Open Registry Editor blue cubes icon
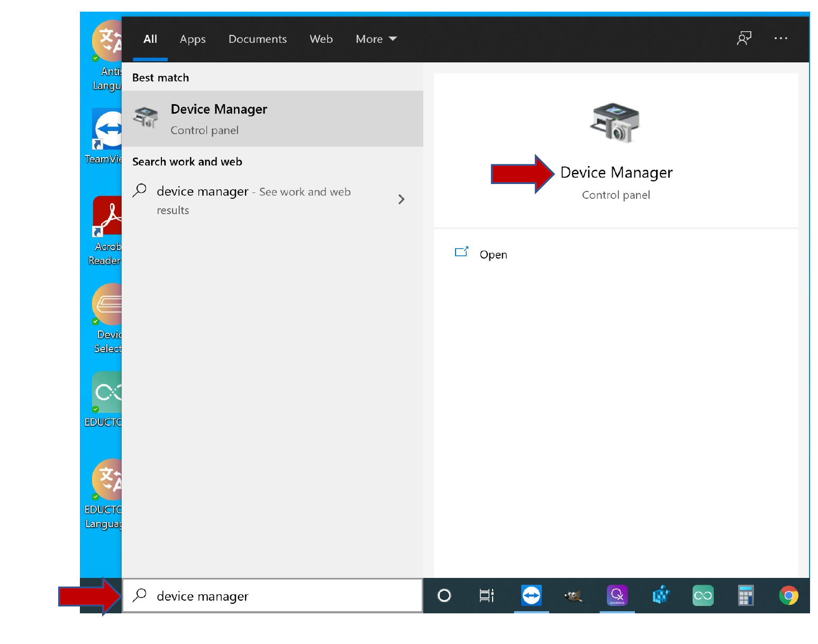 click(x=661, y=596)
